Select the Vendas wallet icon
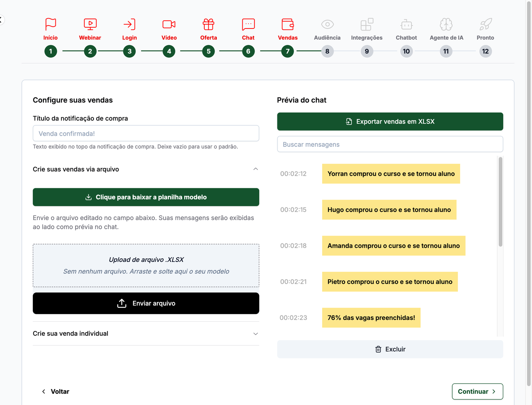Screen dimensions: 532x405 tap(288, 24)
